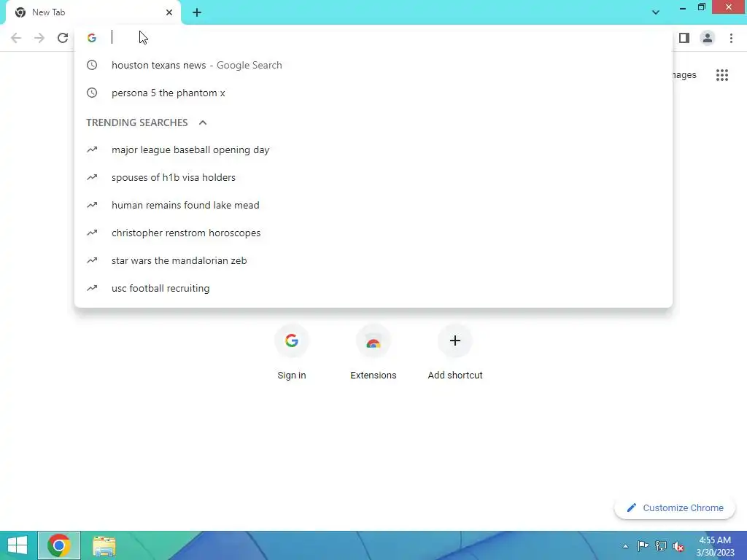Click the Google logo in the address bar
The height and width of the screenshot is (560, 747).
pyautogui.click(x=92, y=38)
